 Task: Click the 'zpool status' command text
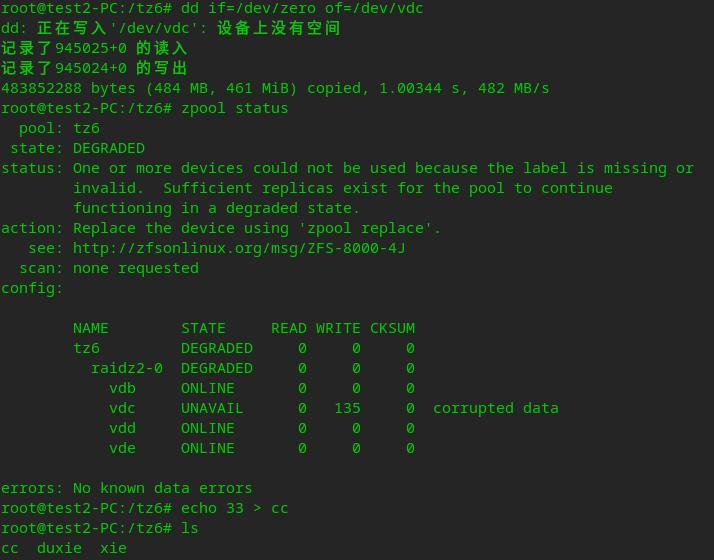point(235,109)
